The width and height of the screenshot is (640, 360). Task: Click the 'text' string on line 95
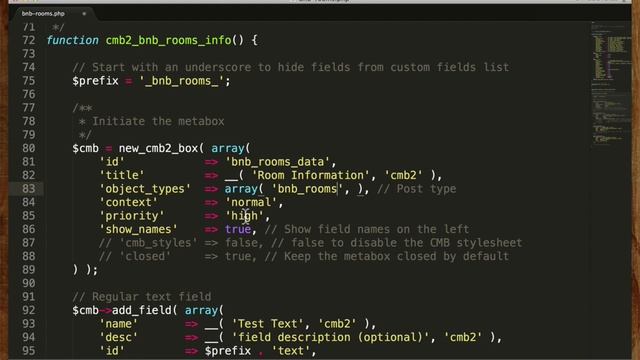291,351
